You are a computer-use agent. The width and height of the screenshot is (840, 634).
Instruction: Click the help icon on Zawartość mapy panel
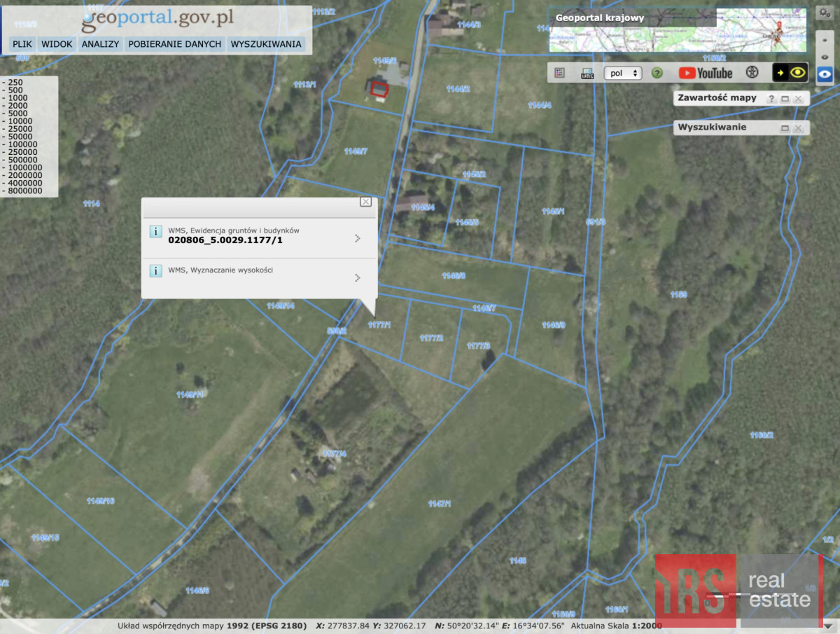(771, 99)
